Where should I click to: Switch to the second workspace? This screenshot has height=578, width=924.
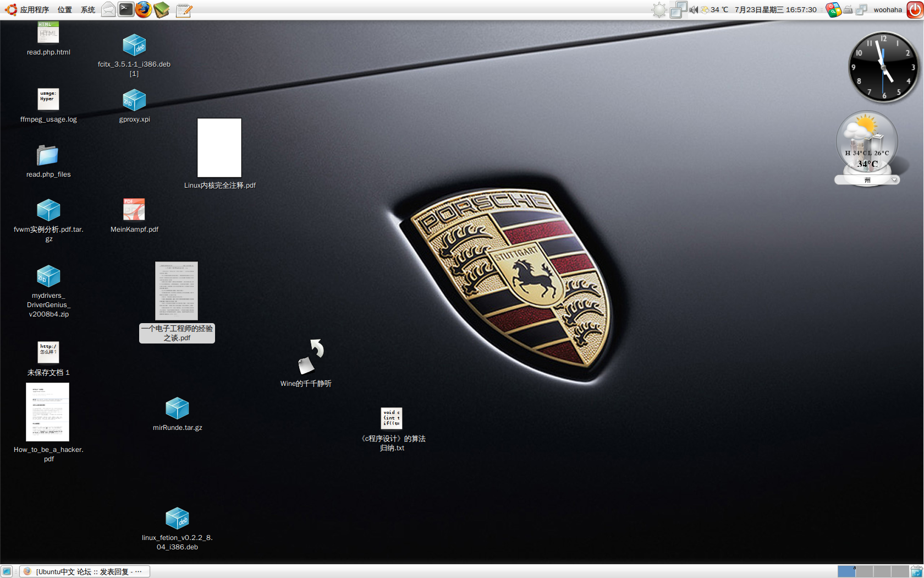[x=865, y=571]
